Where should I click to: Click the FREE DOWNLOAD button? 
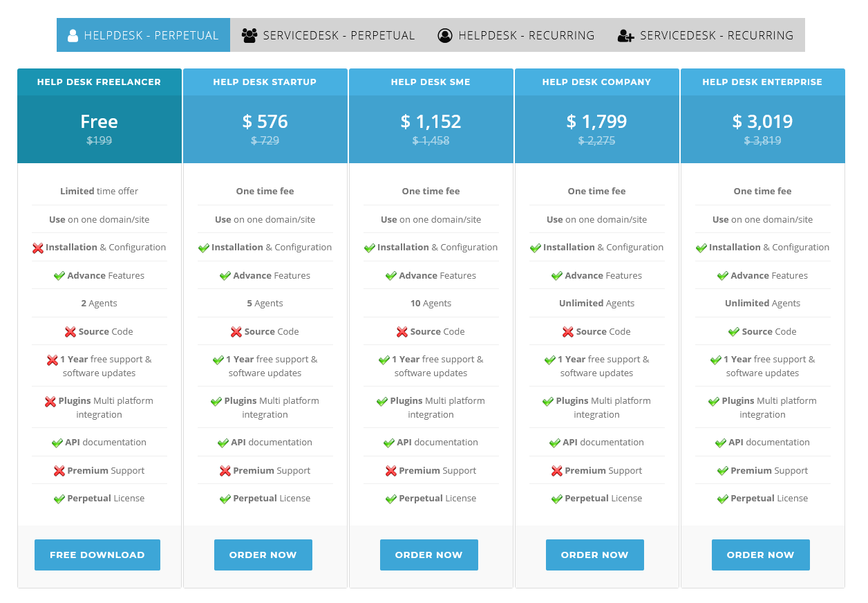97,555
